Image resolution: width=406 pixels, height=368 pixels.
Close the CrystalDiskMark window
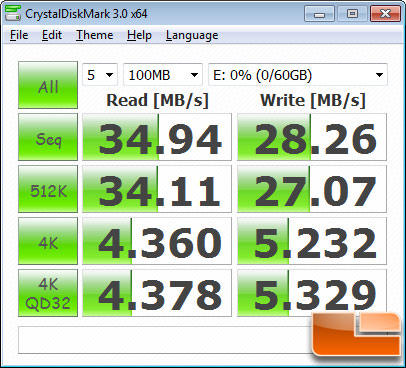385,14
